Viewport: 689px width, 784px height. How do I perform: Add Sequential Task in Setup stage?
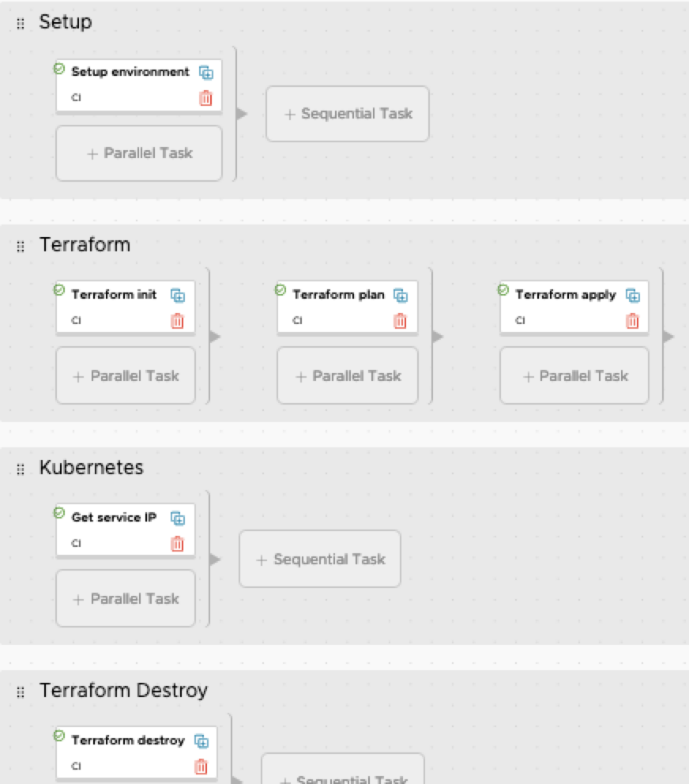[x=348, y=114]
